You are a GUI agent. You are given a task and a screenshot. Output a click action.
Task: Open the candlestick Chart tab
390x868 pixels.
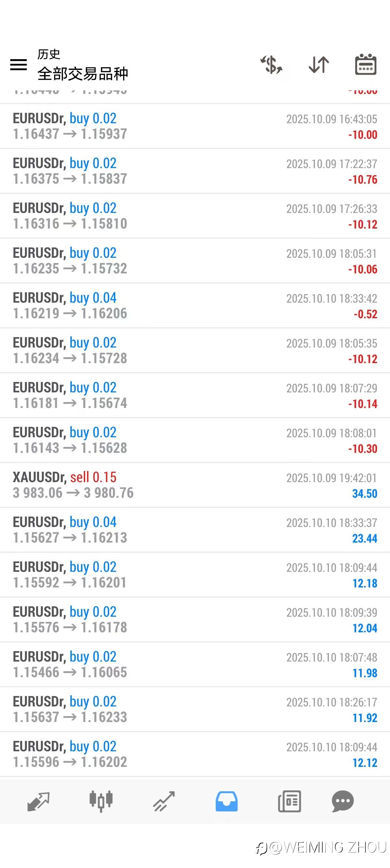[x=101, y=801]
